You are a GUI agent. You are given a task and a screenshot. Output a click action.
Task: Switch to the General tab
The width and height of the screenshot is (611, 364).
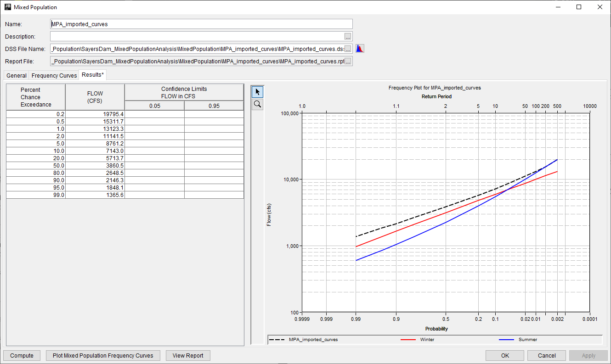16,75
